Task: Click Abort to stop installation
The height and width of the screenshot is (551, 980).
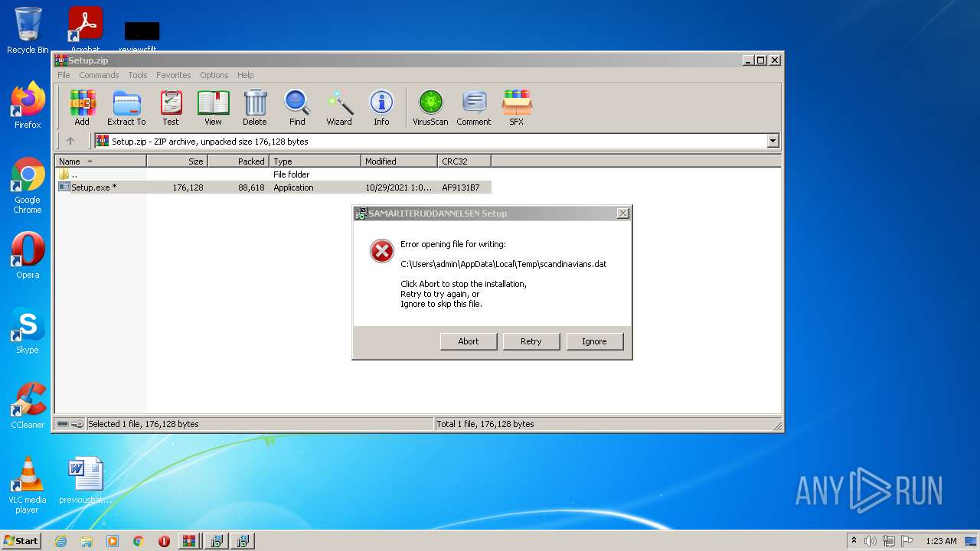Action: click(469, 341)
